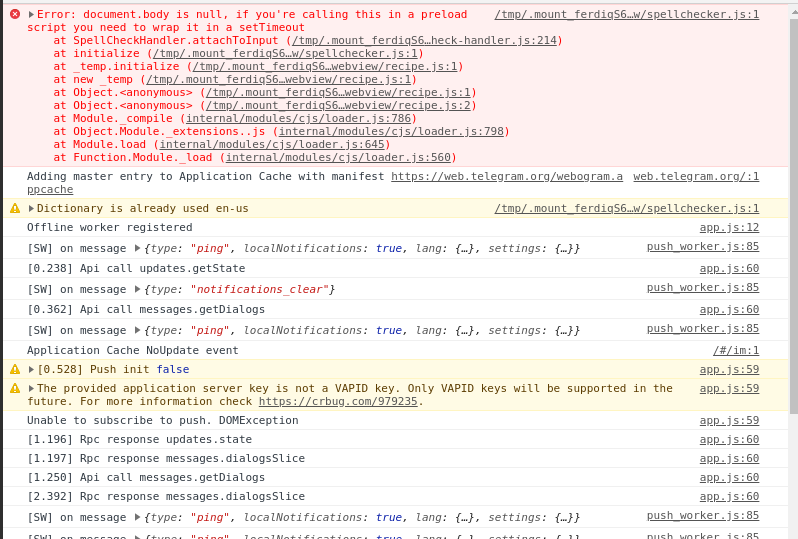Click the red error icon beside document.body error
The height and width of the screenshot is (539, 798).
click(15, 14)
